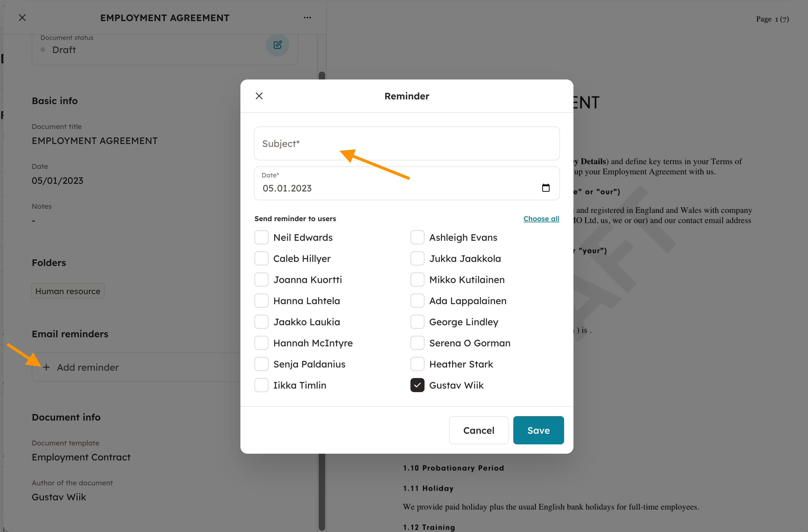Focus the Subject input field
The image size is (808, 532).
click(x=406, y=144)
